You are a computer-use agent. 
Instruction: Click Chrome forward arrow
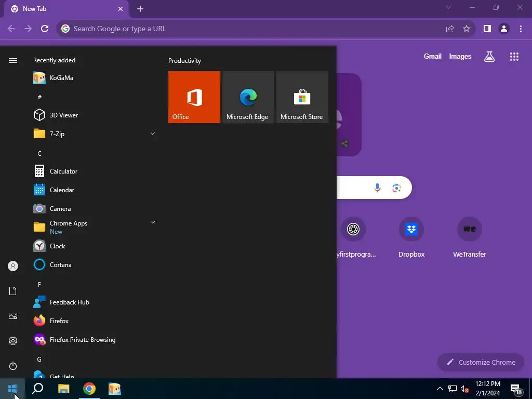point(28,29)
